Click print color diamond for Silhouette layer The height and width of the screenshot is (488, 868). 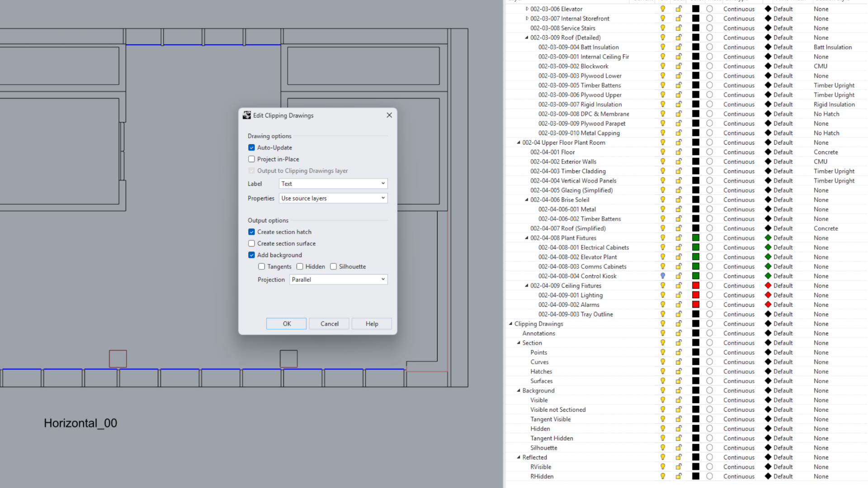point(768,448)
